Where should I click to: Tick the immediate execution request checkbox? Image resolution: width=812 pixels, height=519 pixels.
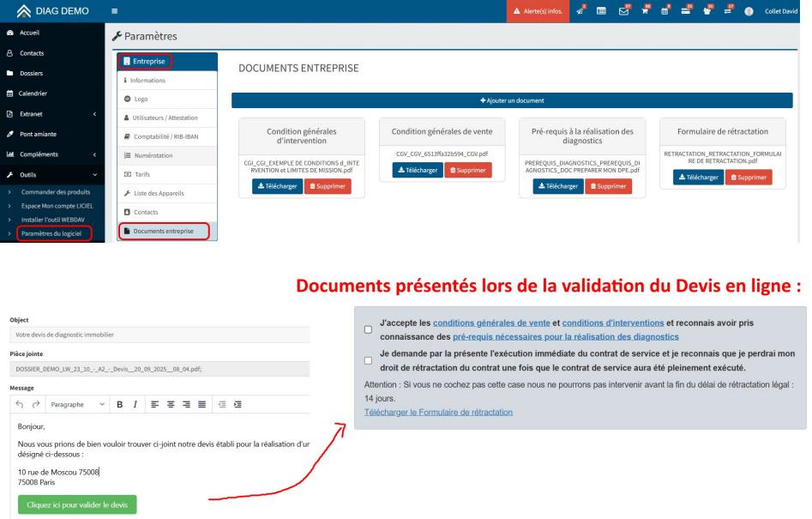point(368,360)
